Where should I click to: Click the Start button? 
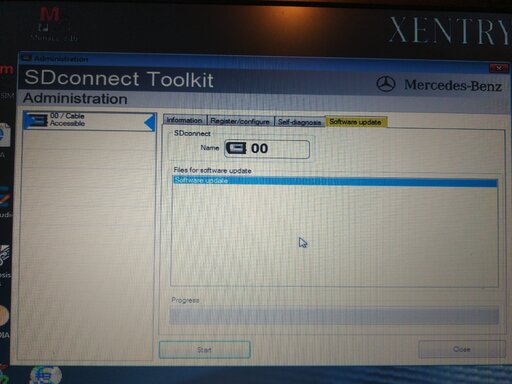pos(204,350)
